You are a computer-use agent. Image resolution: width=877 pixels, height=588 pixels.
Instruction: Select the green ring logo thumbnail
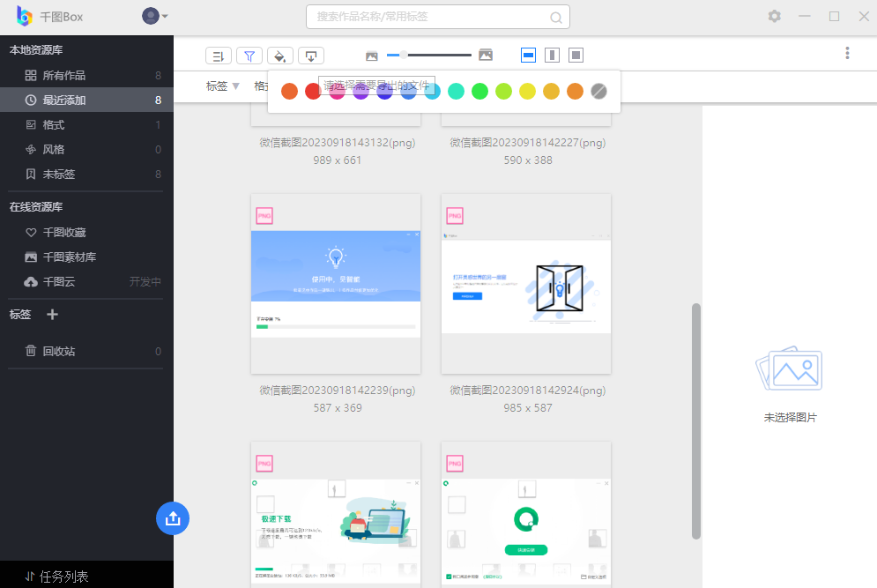pyautogui.click(x=525, y=515)
